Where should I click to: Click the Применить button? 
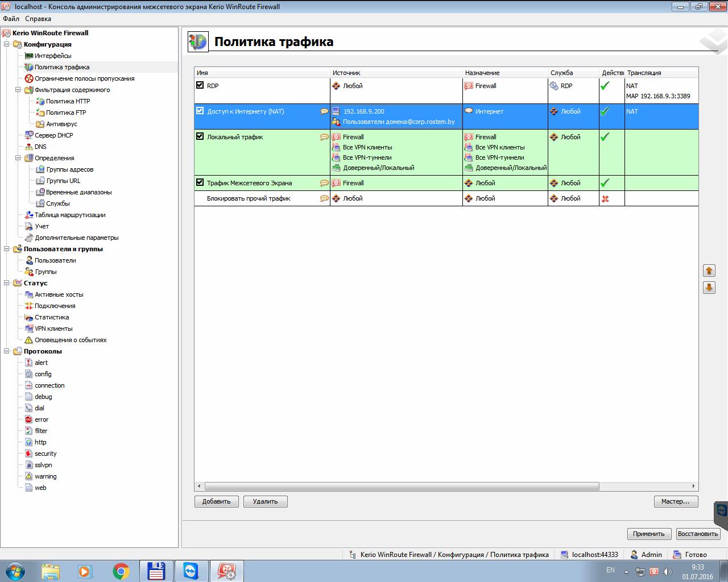pos(648,534)
